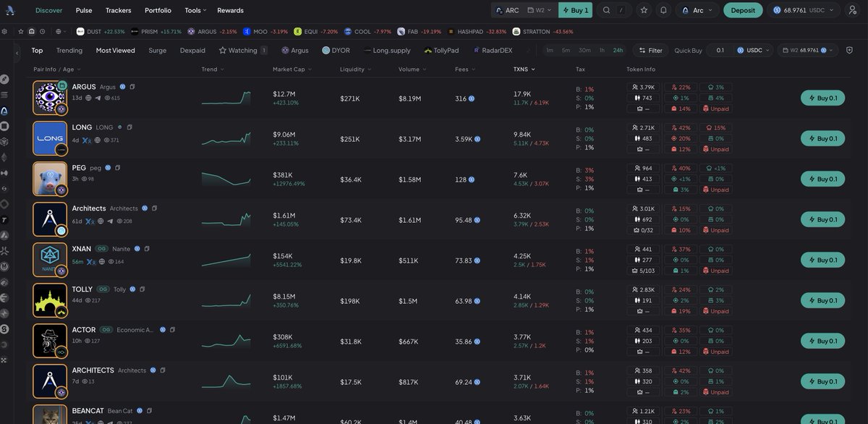Click the DUST ticker in the top bar

point(101,32)
